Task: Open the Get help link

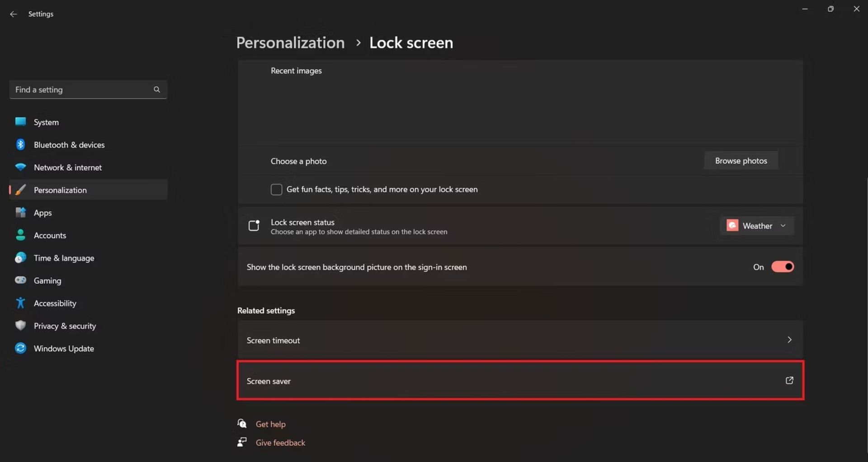Action: click(x=270, y=424)
